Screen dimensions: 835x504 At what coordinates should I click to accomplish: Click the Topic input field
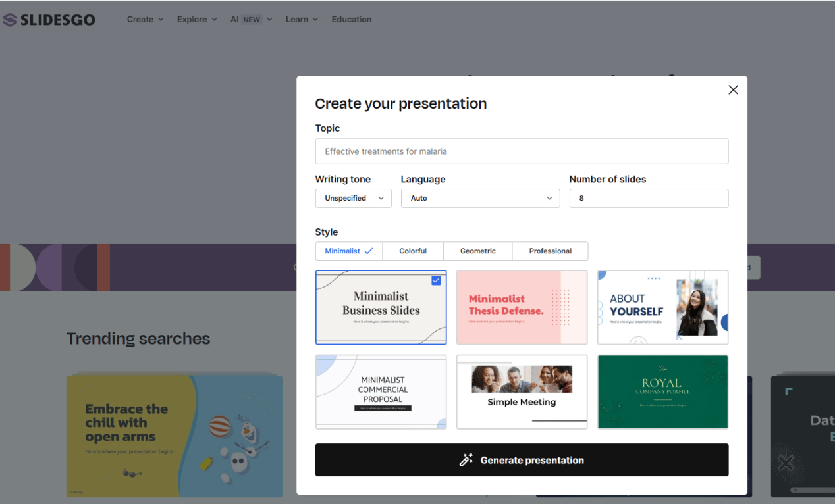[x=522, y=151]
